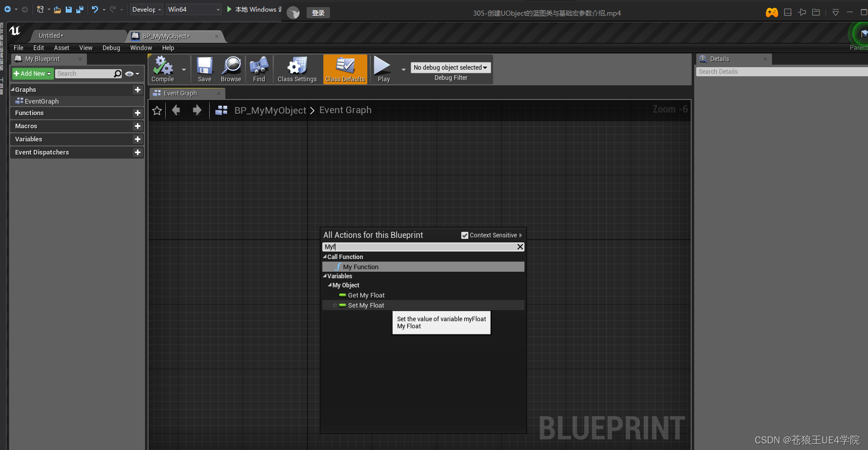868x450 pixels.
Task: Click the Compile toolbar button
Action: (163, 69)
